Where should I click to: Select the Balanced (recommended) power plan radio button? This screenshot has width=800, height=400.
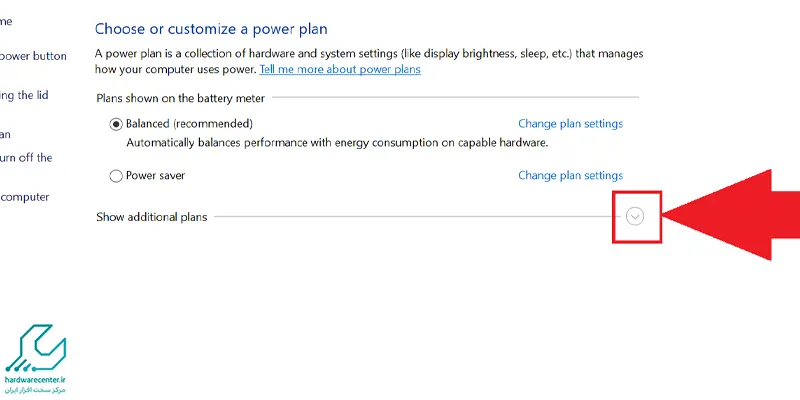pos(116,124)
